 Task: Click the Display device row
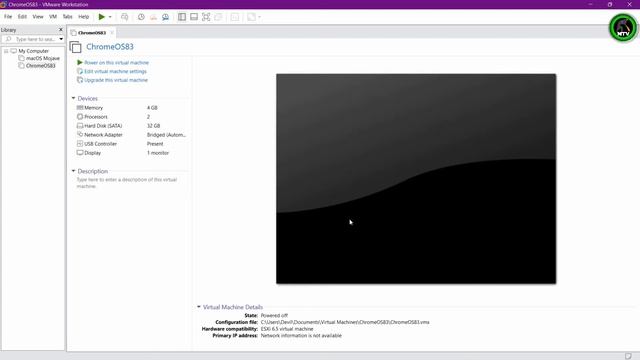click(x=131, y=153)
